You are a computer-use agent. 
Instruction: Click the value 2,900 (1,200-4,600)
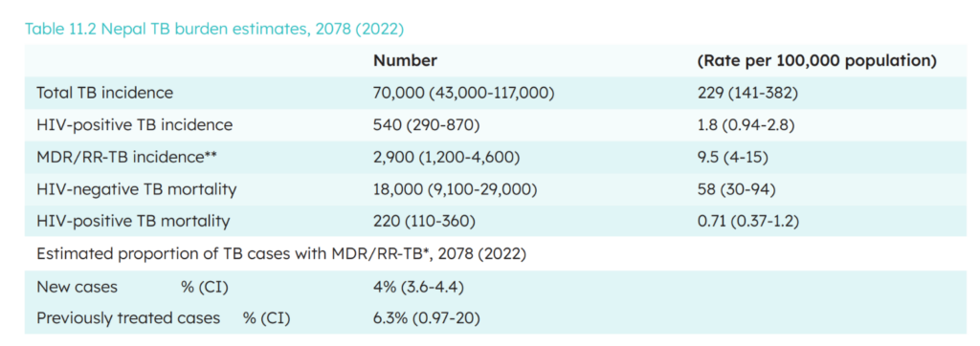(x=446, y=157)
